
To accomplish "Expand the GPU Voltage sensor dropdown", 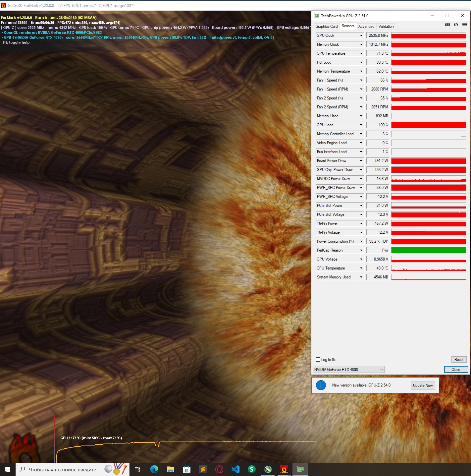I will [361, 259].
